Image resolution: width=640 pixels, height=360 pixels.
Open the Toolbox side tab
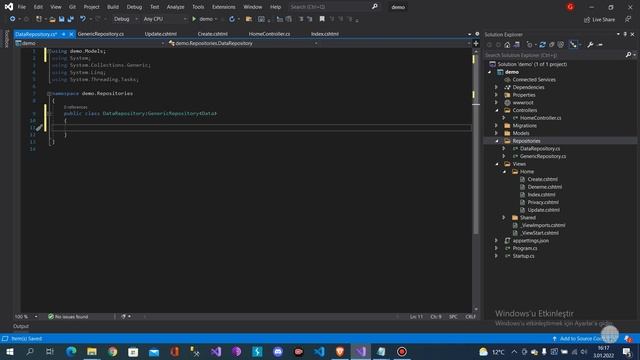(6, 39)
